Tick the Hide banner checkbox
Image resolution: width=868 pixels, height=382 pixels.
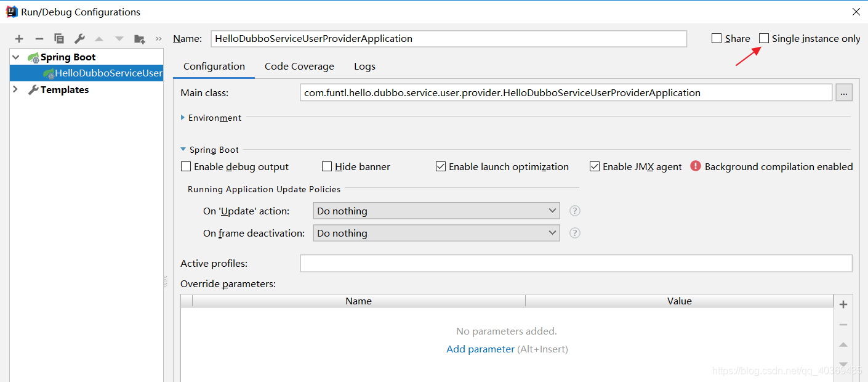point(327,166)
